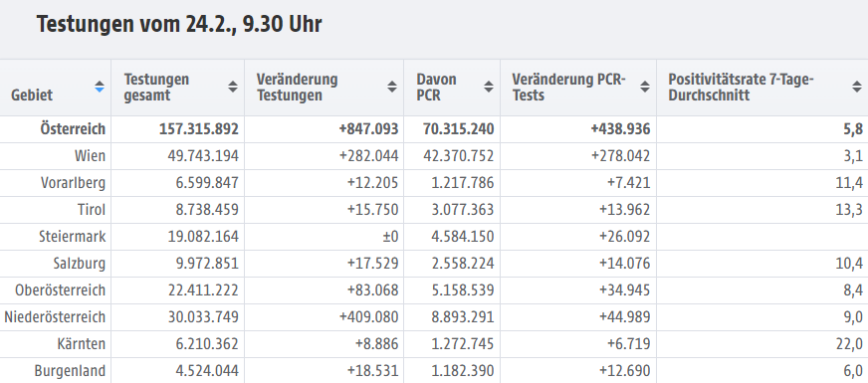Sort by Positivitätsrate 7-Tage-Durchschnitt arrows

[x=857, y=87]
